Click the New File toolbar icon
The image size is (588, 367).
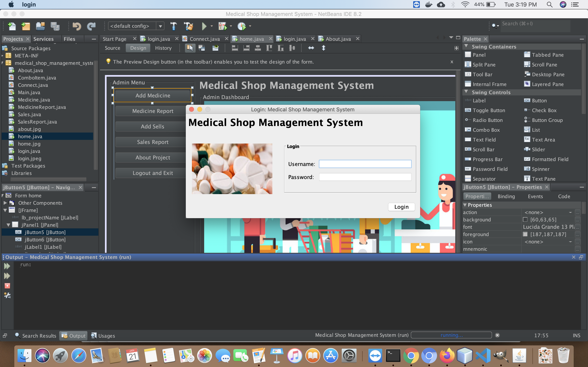coord(11,26)
